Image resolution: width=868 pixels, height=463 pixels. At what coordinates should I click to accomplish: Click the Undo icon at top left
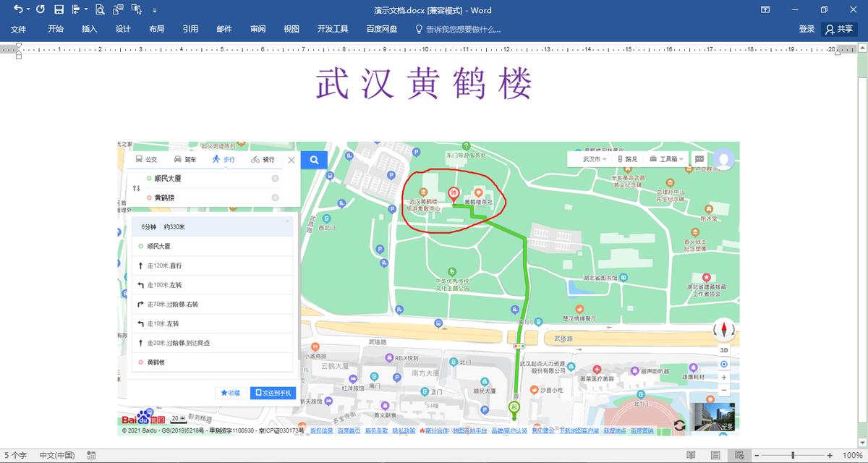(18, 9)
